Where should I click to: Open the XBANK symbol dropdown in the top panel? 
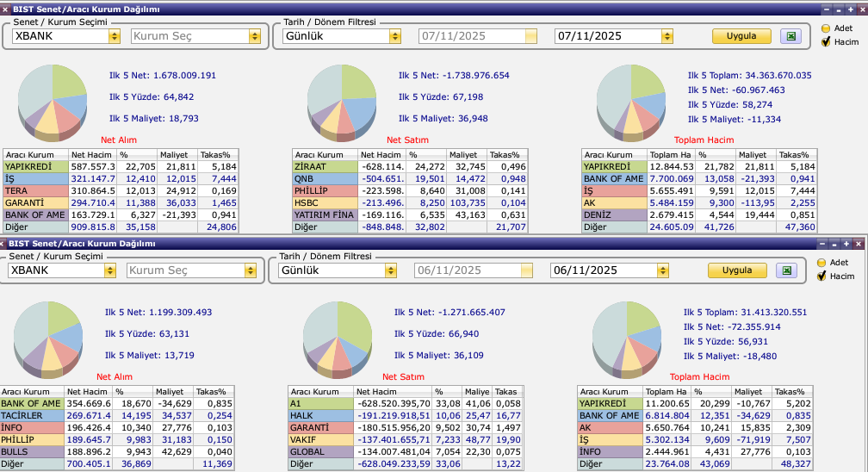(115, 36)
